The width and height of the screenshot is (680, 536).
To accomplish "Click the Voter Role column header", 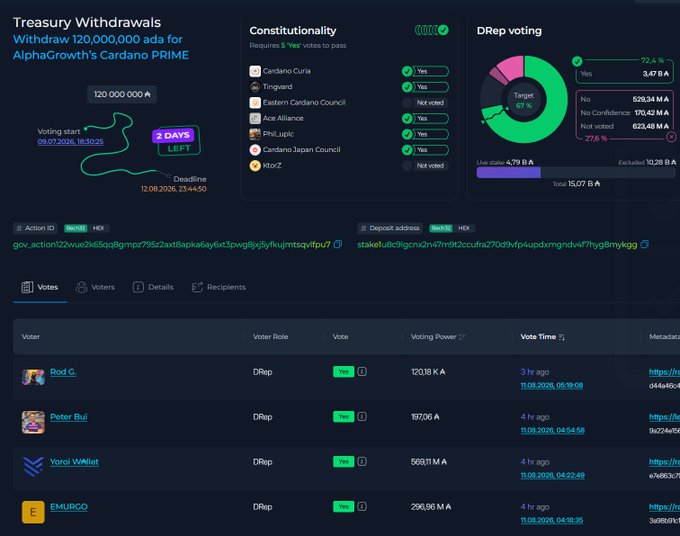I will (271, 337).
